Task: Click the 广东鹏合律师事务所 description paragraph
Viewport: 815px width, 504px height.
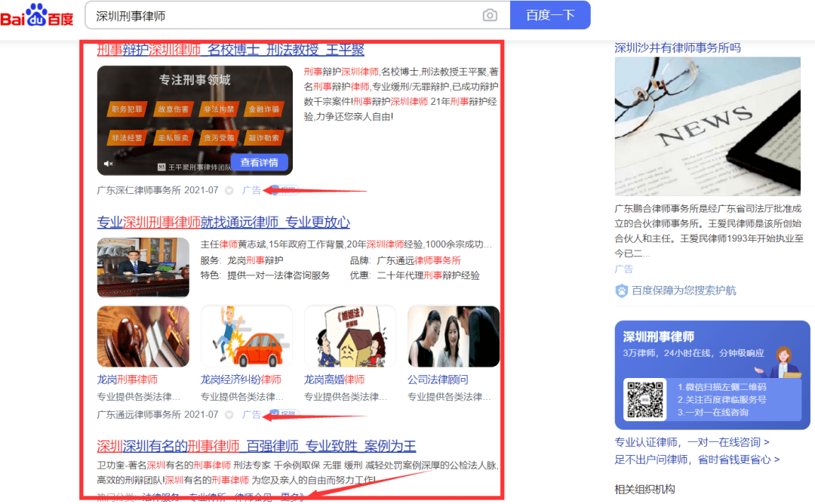Action: (709, 231)
